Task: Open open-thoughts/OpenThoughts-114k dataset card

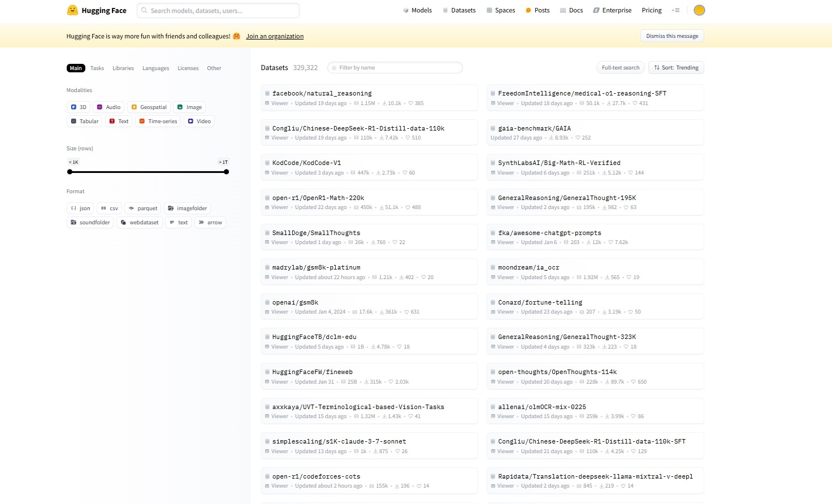Action: pyautogui.click(x=595, y=376)
